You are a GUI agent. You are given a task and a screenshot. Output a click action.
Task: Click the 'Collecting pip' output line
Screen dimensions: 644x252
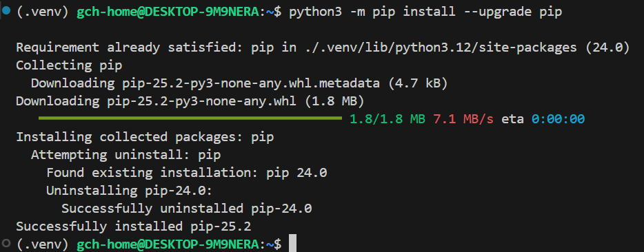coord(69,65)
